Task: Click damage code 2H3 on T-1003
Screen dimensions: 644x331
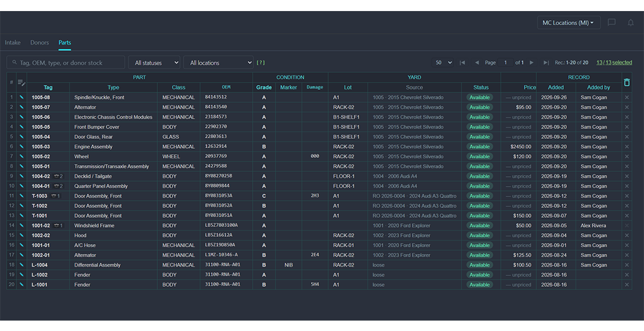Action: click(315, 196)
